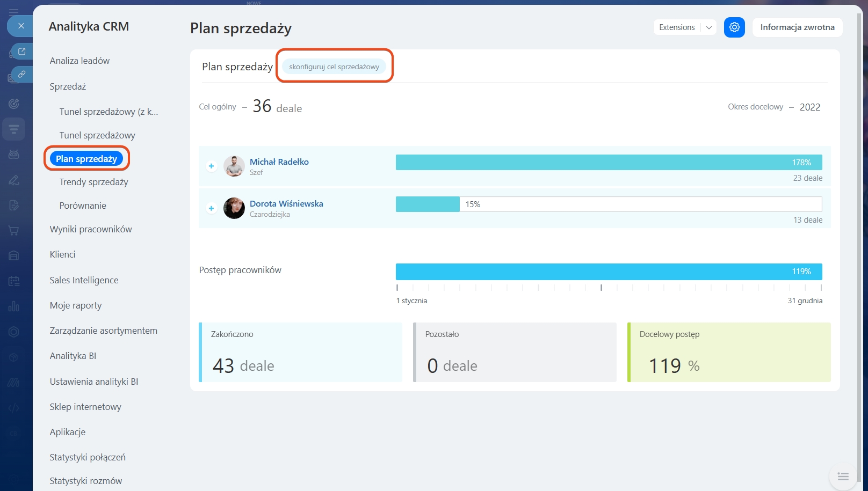Expand Michał Radełko's row with plus
Viewport: 868px width, 491px height.
pyautogui.click(x=212, y=166)
